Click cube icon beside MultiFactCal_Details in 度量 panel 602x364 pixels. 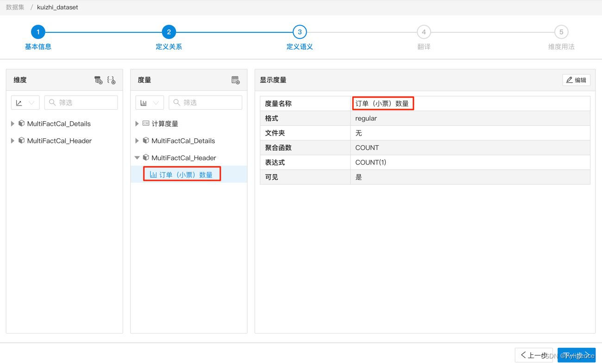146,141
